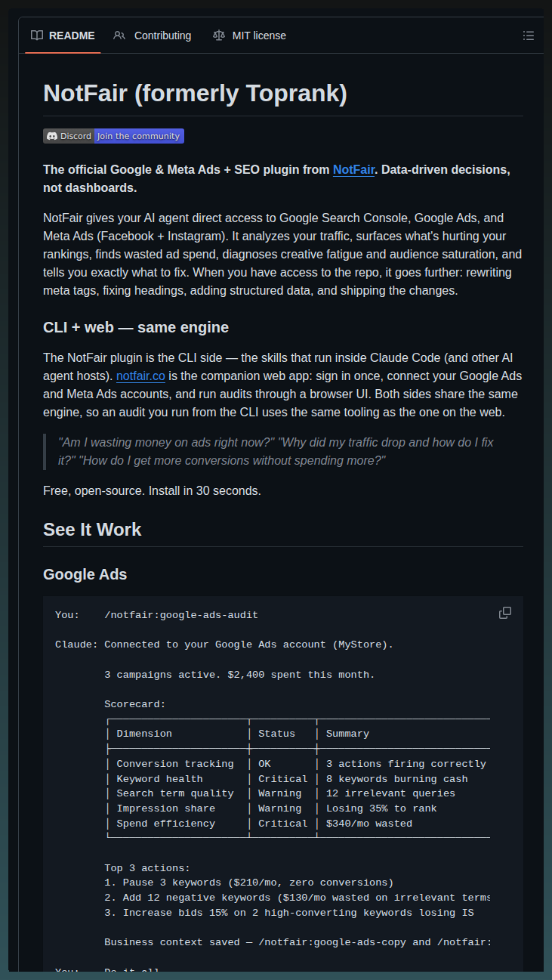
Task: Click the MIT license scales icon
Action: coord(219,36)
